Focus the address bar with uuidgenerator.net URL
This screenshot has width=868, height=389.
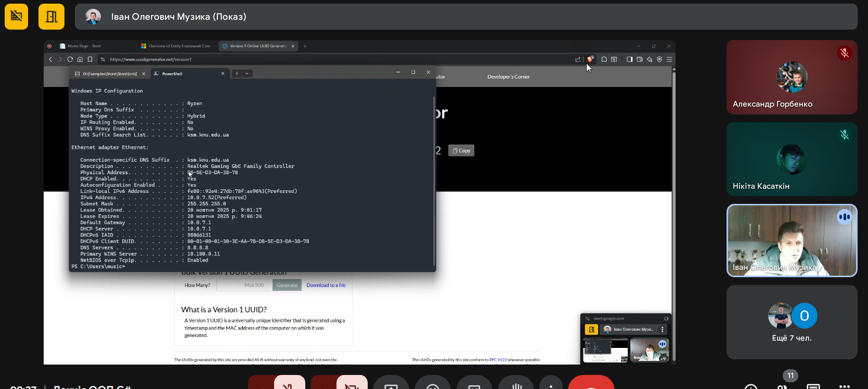[x=341, y=59]
